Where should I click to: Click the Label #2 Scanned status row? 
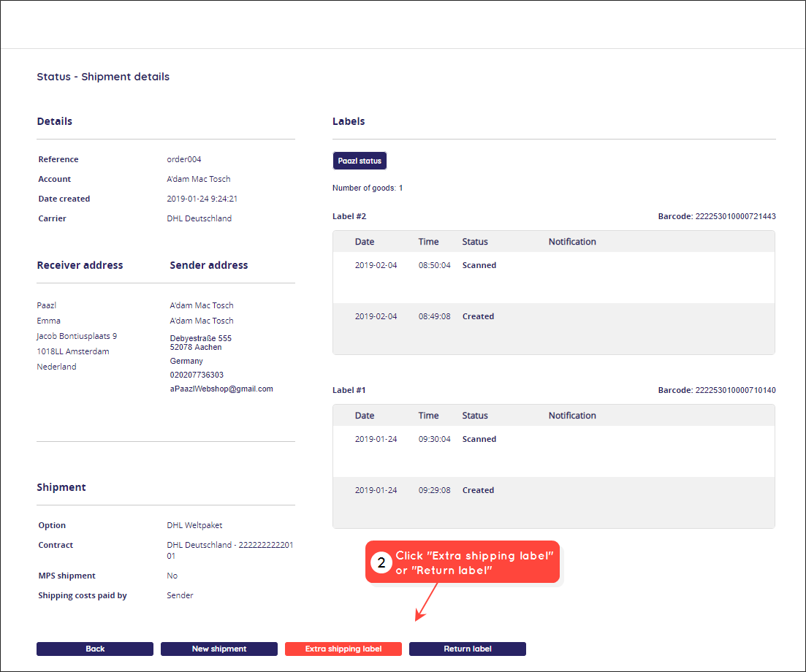click(554, 278)
